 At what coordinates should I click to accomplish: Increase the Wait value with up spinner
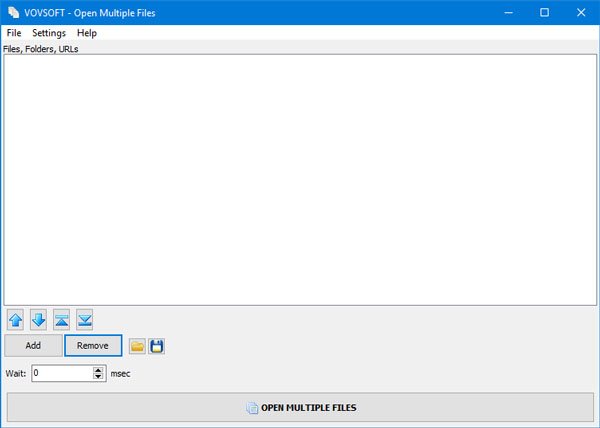tap(98, 370)
